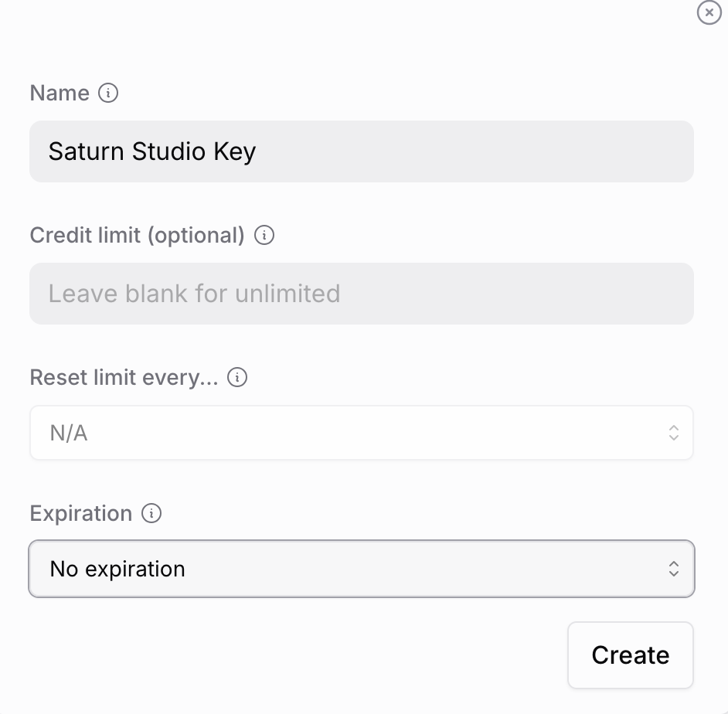Click up-down arrows on Expiration selector
The height and width of the screenshot is (714, 728).
[x=673, y=569]
